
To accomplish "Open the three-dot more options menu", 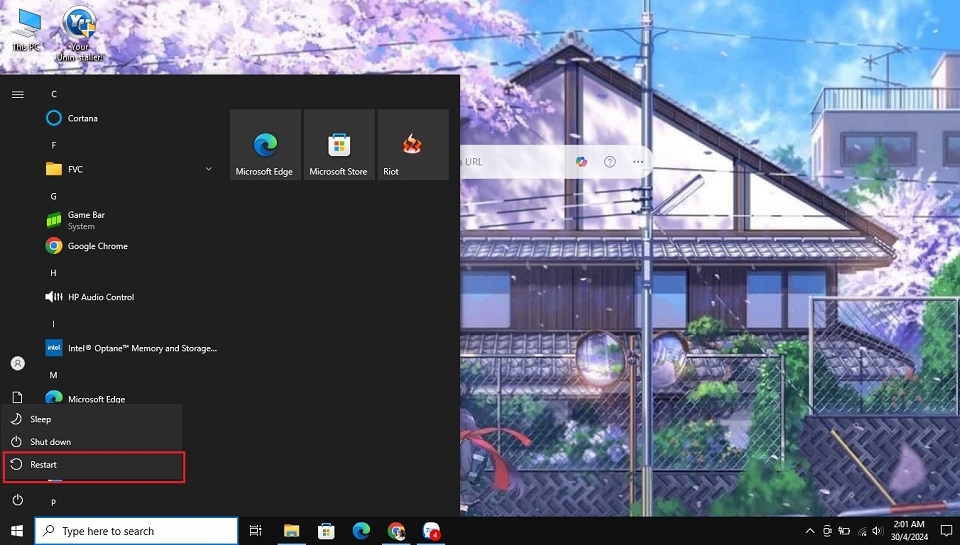I will (x=638, y=162).
